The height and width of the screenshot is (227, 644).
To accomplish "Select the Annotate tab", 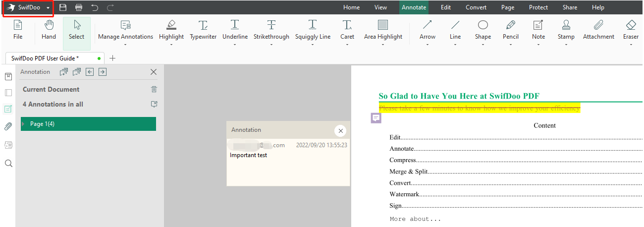I will coord(414,7).
